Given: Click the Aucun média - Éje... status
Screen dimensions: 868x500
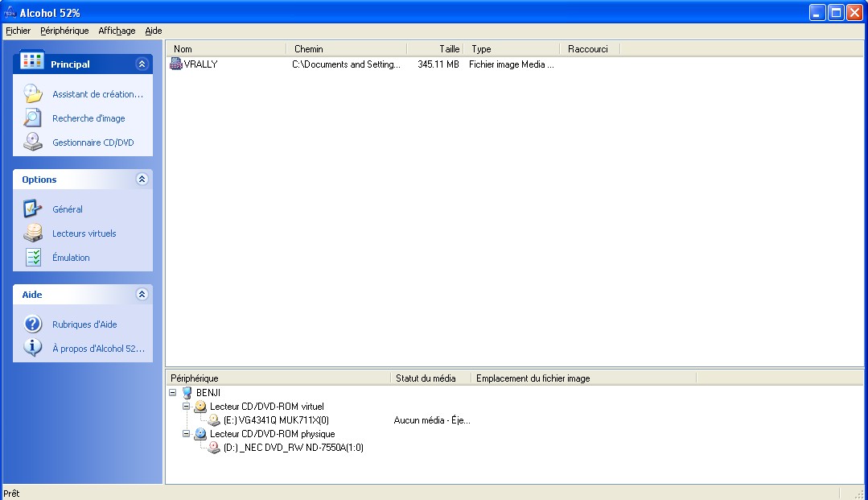Looking at the screenshot, I should (432, 420).
